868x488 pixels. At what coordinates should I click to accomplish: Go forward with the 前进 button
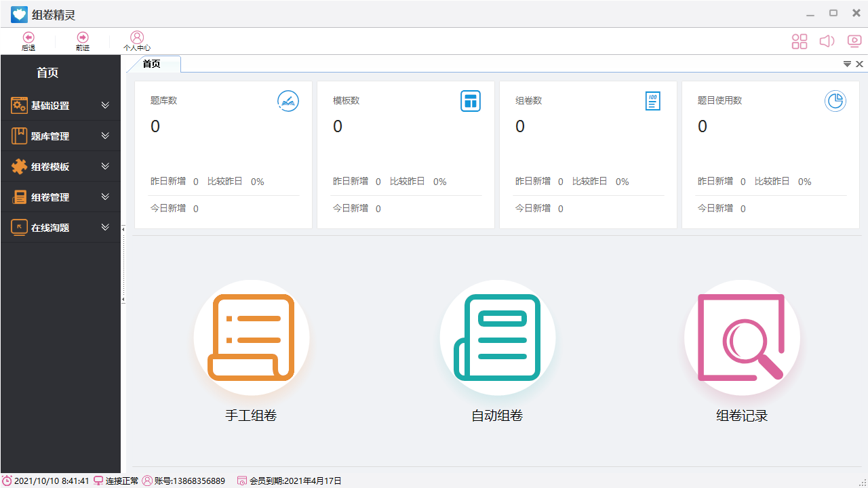83,41
